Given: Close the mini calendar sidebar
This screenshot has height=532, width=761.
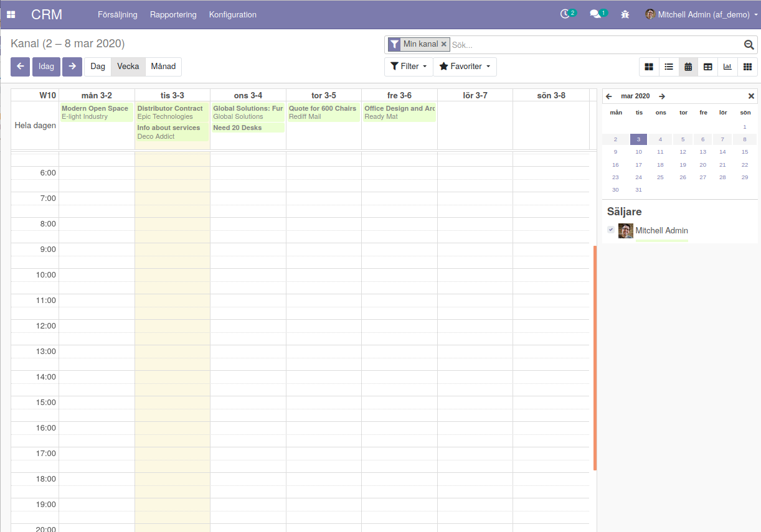Looking at the screenshot, I should point(751,96).
